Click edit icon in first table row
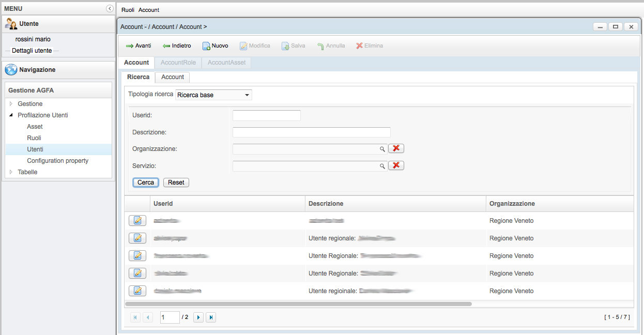The width and height of the screenshot is (644, 335). pyautogui.click(x=137, y=221)
